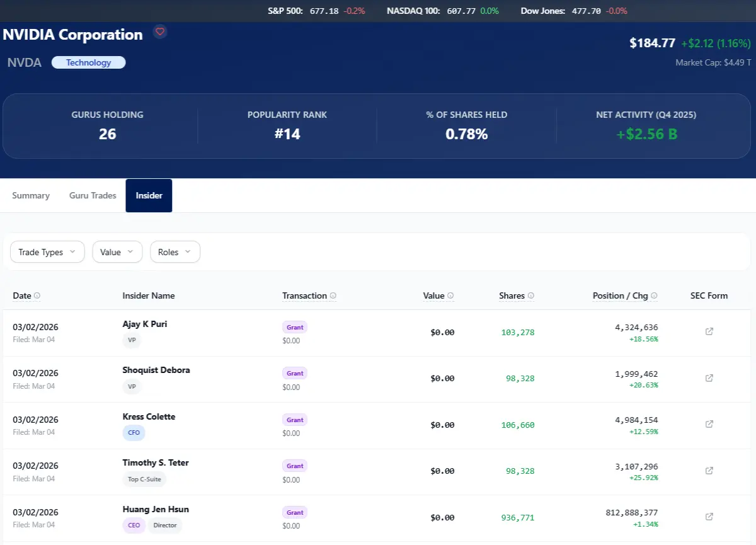
Task: Click the 0.78% shares held value
Action: pos(467,134)
